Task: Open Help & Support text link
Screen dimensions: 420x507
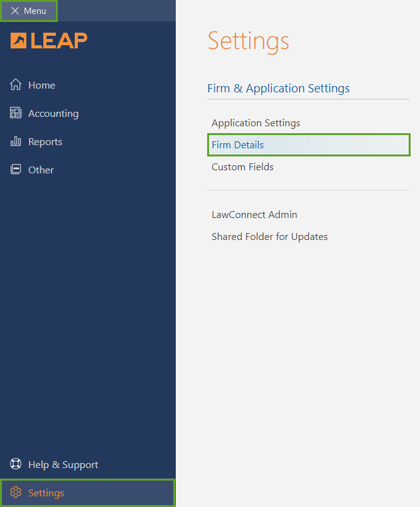Action: [63, 465]
